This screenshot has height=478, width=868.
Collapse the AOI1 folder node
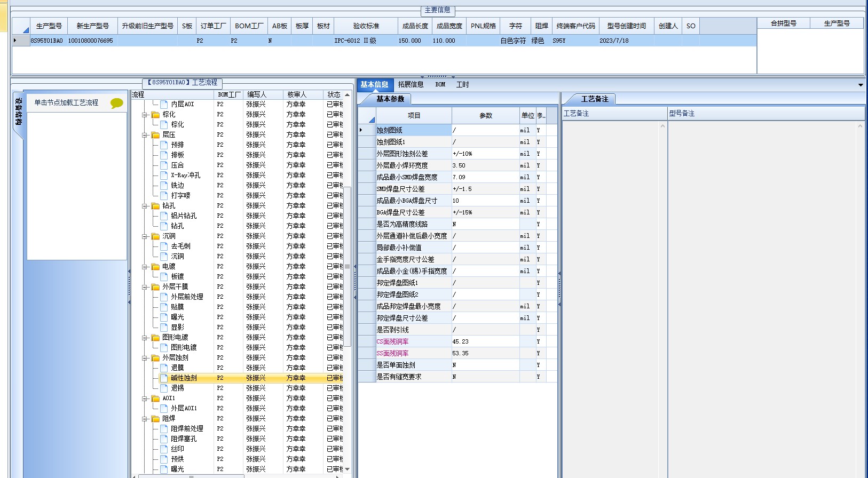[145, 399]
